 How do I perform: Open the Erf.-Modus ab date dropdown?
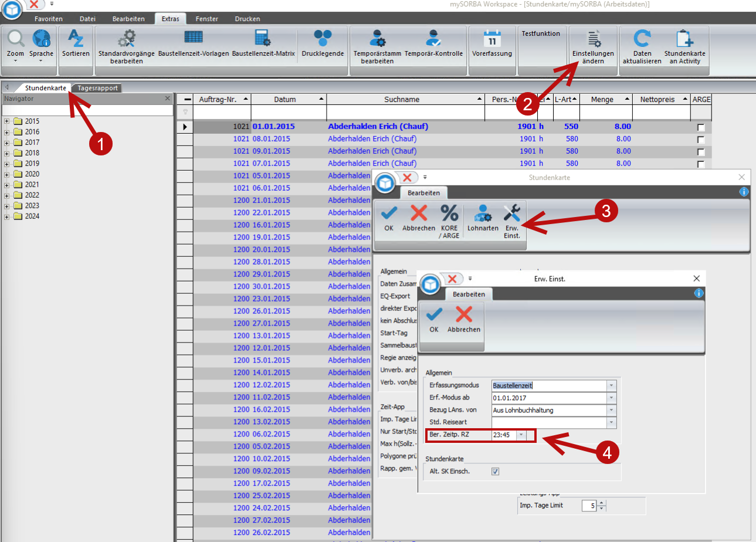(x=612, y=398)
